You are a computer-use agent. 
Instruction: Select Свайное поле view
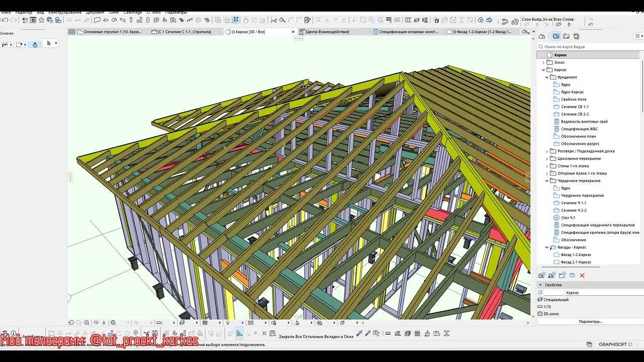[x=574, y=100]
